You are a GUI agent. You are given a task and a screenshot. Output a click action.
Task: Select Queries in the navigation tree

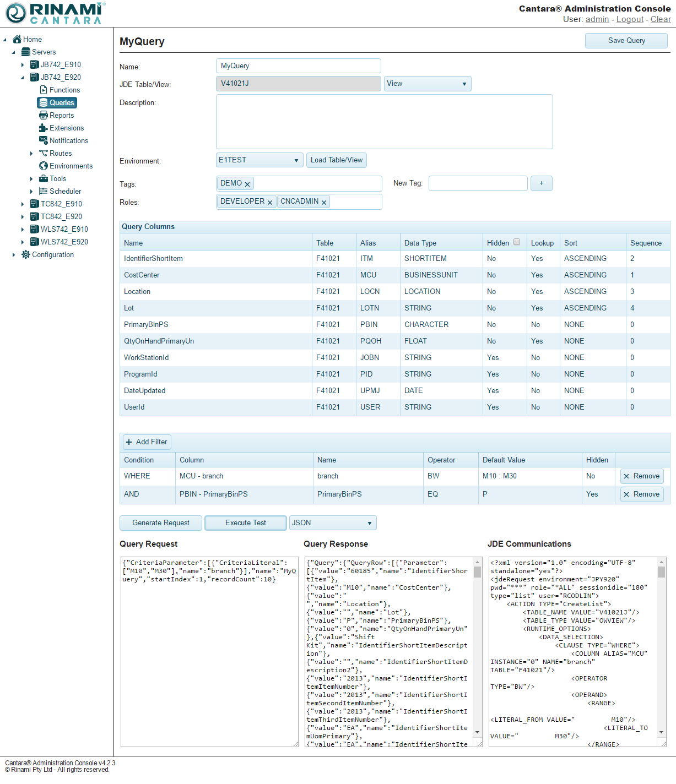click(57, 102)
